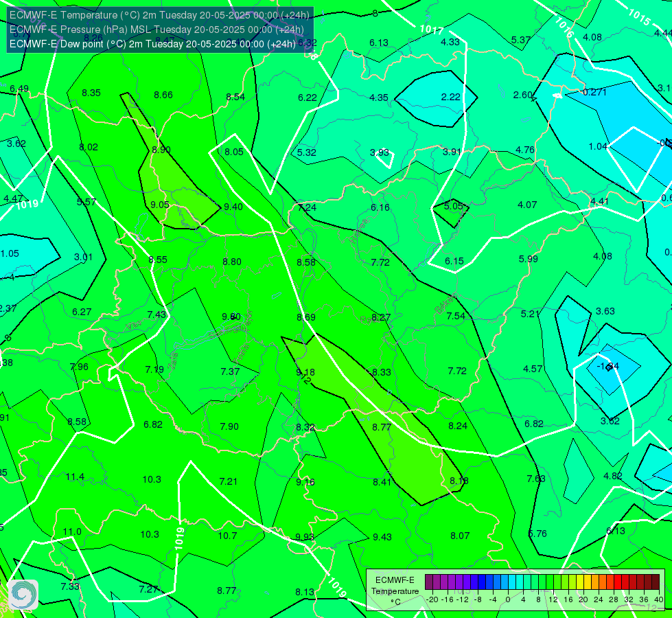Viewport: 672px width, 618px height.
Task: Click the 8.54 value on the map
Action: [x=235, y=97]
